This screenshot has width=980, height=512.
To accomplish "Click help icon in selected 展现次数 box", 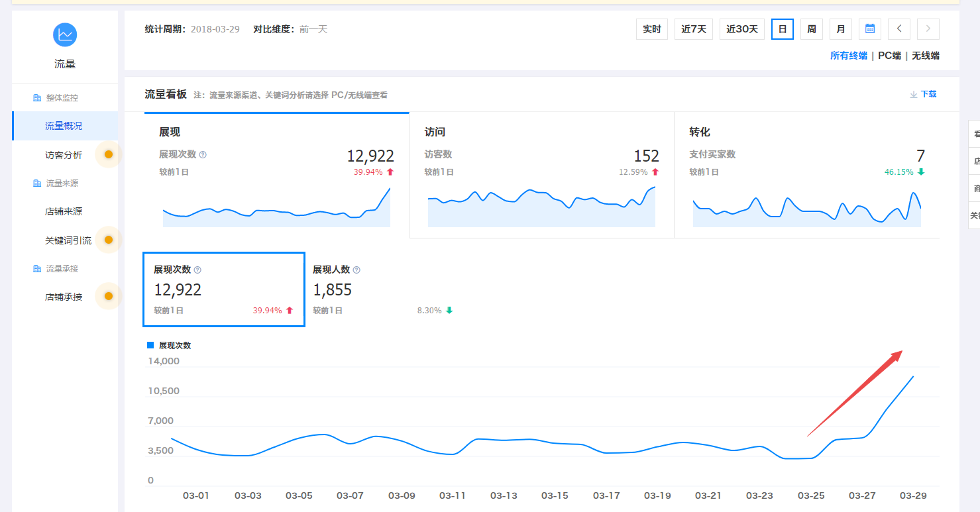I will click(197, 270).
